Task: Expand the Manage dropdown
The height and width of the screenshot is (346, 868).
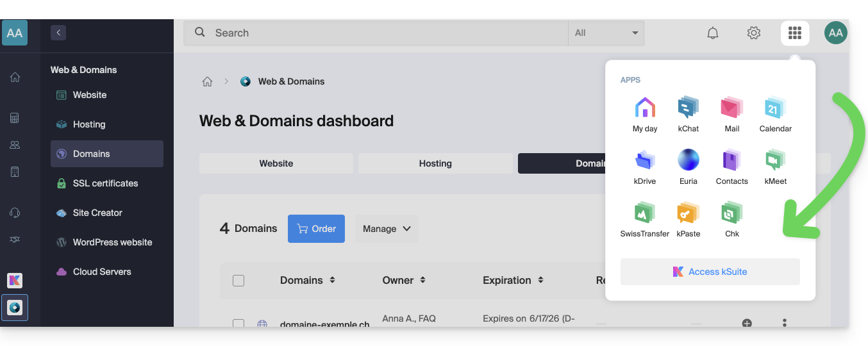Action: point(387,229)
